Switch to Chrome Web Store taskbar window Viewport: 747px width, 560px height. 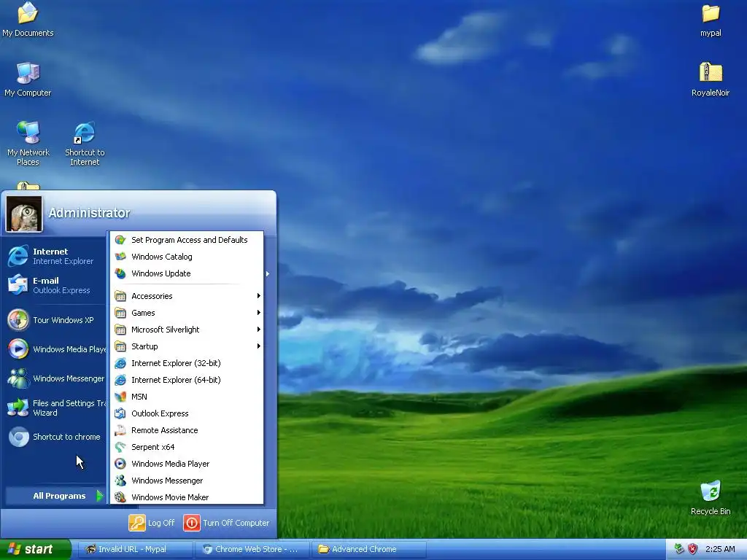(252, 549)
